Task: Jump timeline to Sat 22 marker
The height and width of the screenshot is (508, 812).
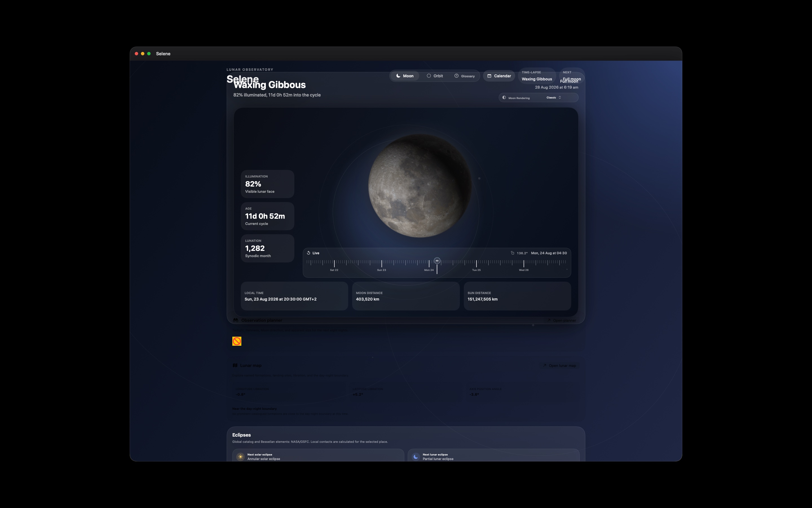Action: pyautogui.click(x=334, y=270)
